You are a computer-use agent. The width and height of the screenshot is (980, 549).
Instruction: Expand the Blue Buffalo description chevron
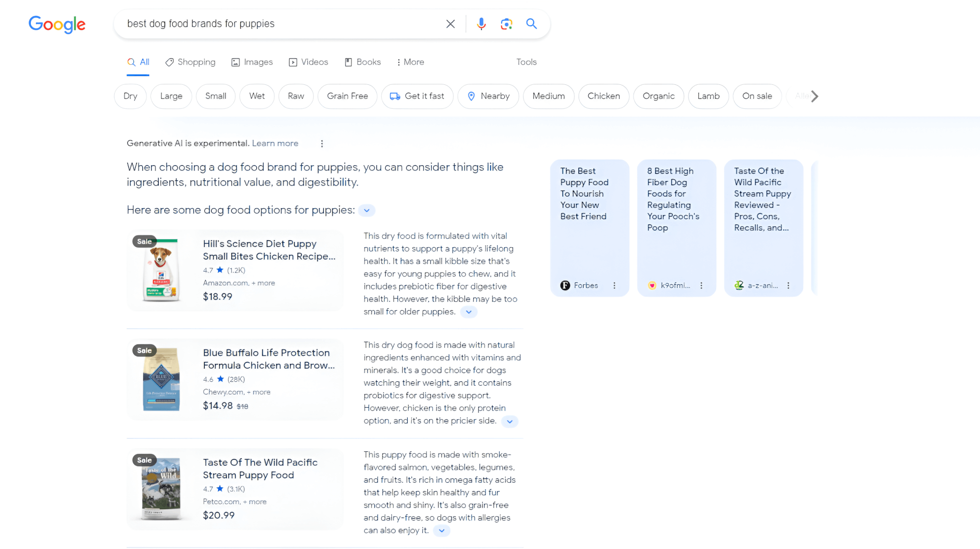coord(510,421)
